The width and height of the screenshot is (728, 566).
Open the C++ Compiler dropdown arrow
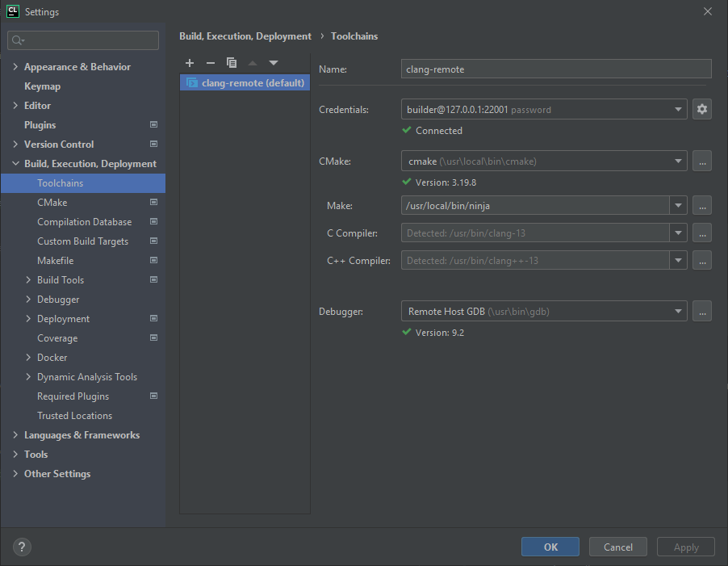pos(678,260)
